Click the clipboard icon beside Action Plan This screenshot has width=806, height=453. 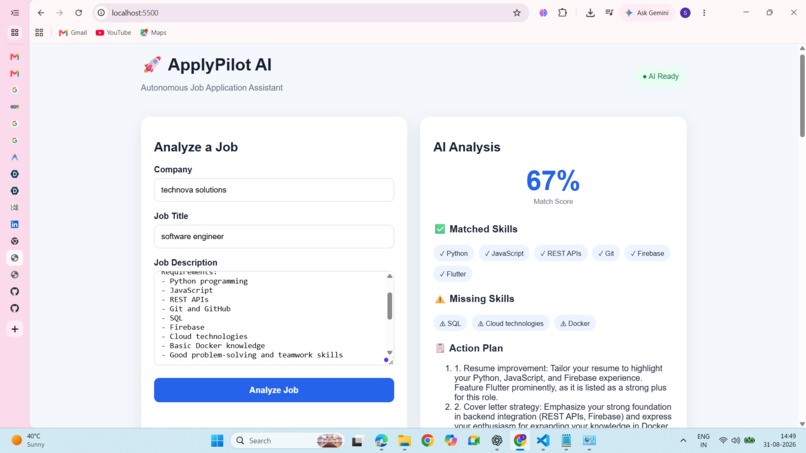pyautogui.click(x=439, y=348)
